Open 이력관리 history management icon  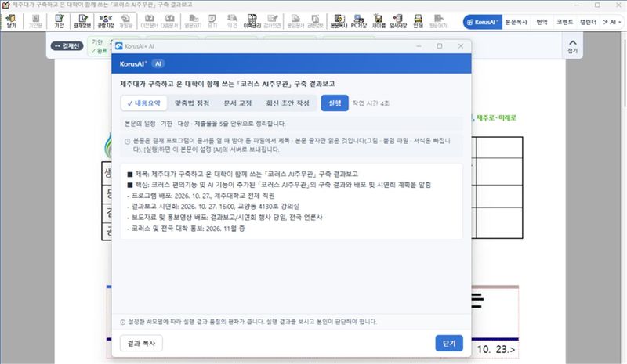[x=252, y=21]
